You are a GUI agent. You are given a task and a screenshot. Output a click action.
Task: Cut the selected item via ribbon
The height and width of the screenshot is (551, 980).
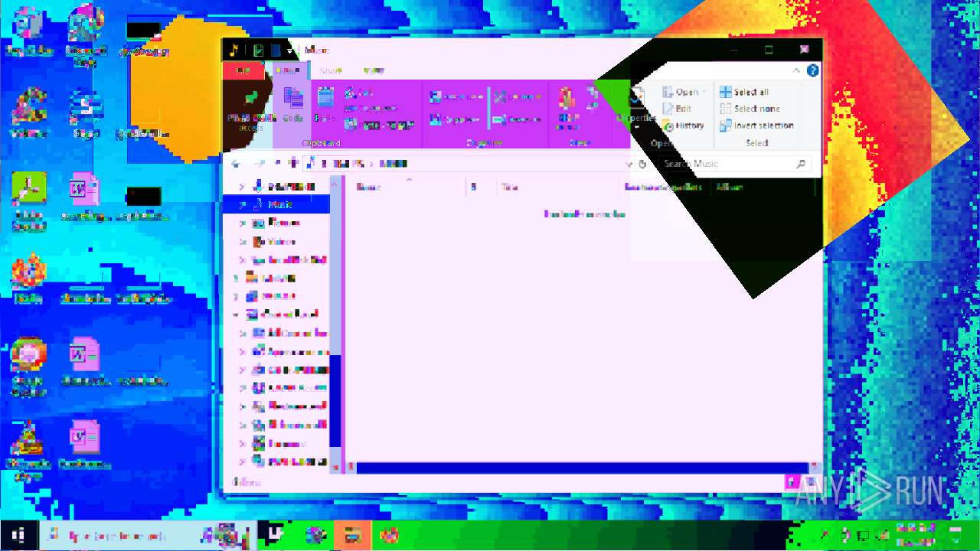pyautogui.click(x=358, y=93)
